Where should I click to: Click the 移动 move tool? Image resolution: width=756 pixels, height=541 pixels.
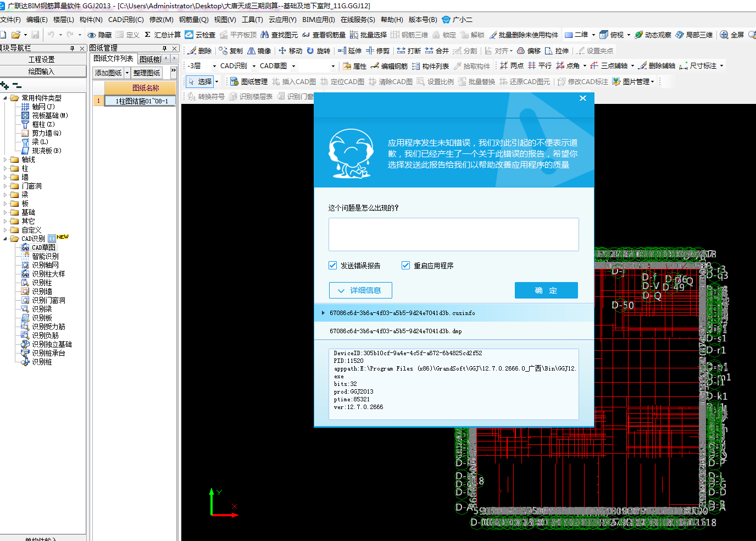click(290, 51)
